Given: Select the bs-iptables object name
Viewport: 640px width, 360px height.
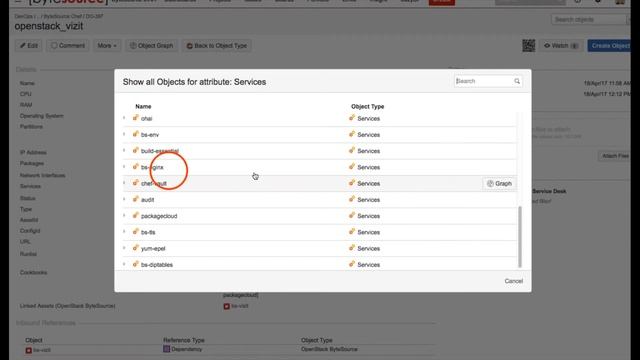Looking at the screenshot, I should [x=157, y=265].
